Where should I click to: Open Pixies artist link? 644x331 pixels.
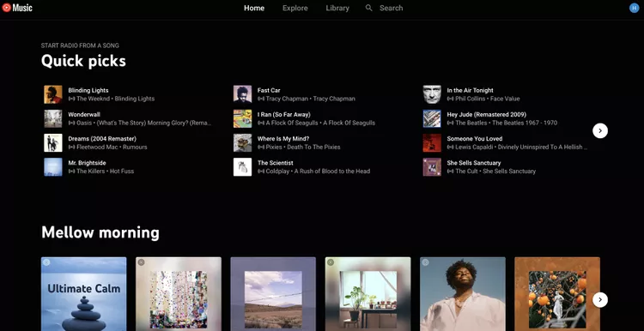tap(275, 147)
